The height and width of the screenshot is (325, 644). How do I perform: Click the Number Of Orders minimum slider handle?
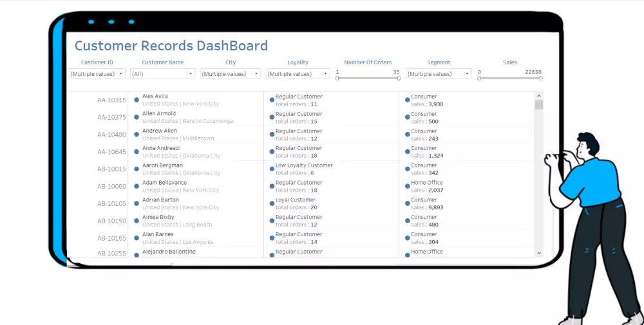[337, 79]
